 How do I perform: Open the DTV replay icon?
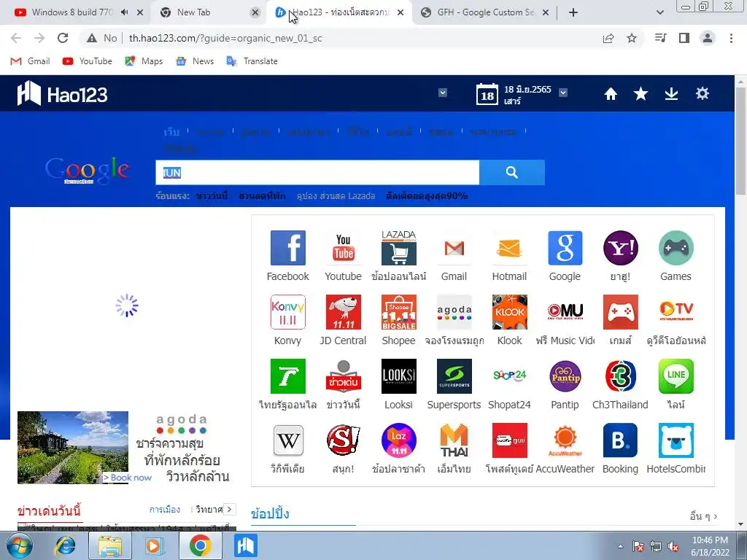click(x=676, y=312)
